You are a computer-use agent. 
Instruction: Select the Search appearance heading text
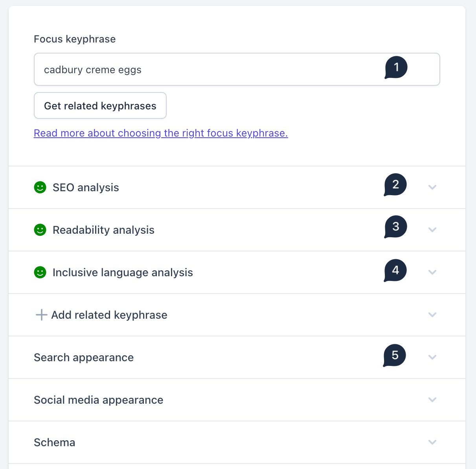tap(83, 357)
